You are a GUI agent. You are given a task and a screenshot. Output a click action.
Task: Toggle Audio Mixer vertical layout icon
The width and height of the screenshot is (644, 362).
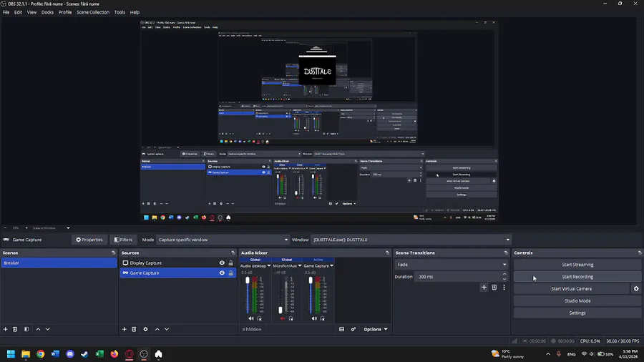(342, 329)
